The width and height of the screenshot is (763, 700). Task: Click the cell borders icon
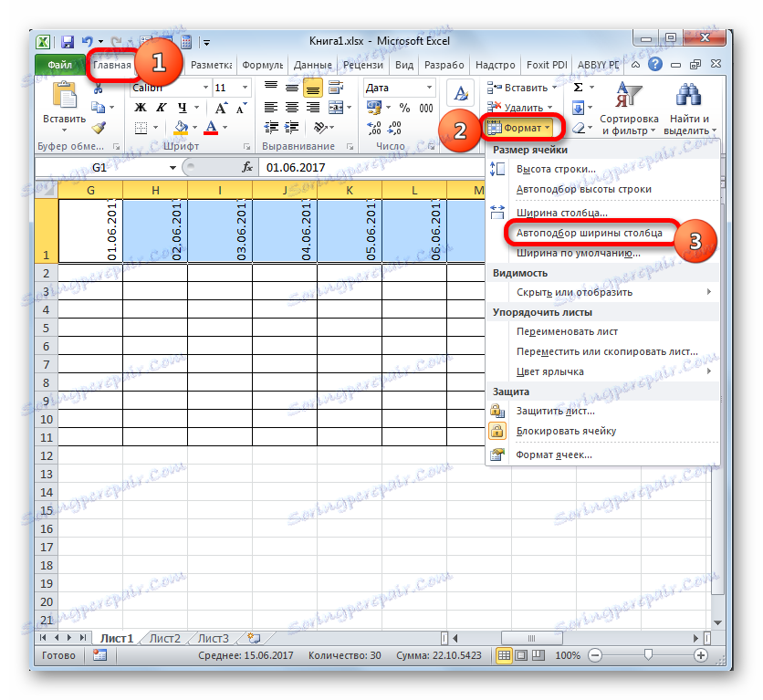coord(141,128)
